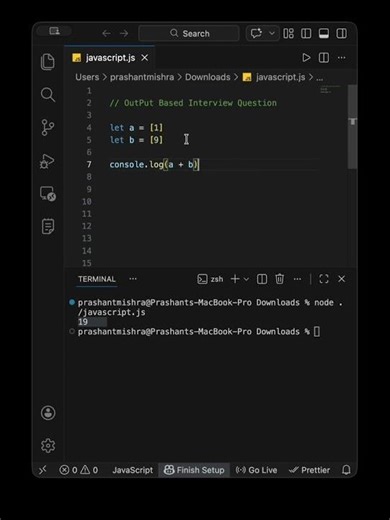390x520 pixels.
Task: Close the javascript.js tab
Action: 145,58
